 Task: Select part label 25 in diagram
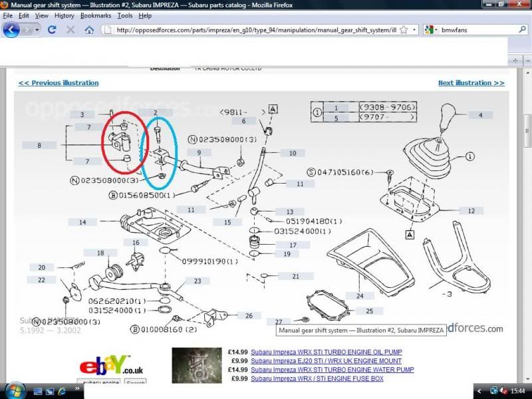(x=370, y=311)
